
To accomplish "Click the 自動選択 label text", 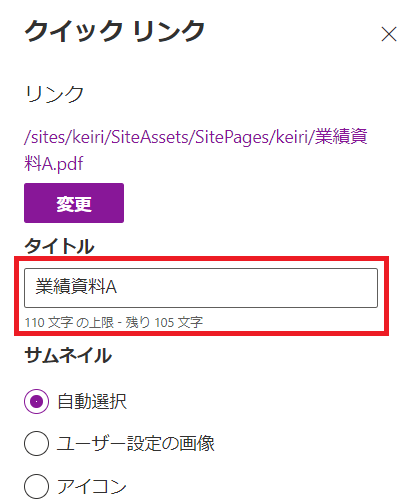I will pos(92,401).
